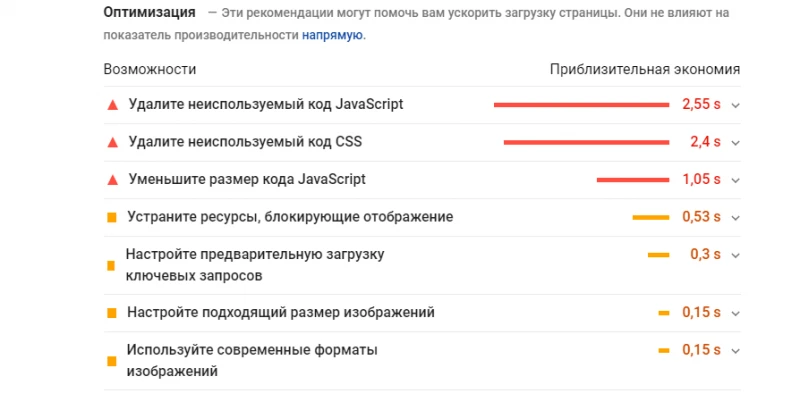Open the 'напрямую' link

[x=333, y=35]
